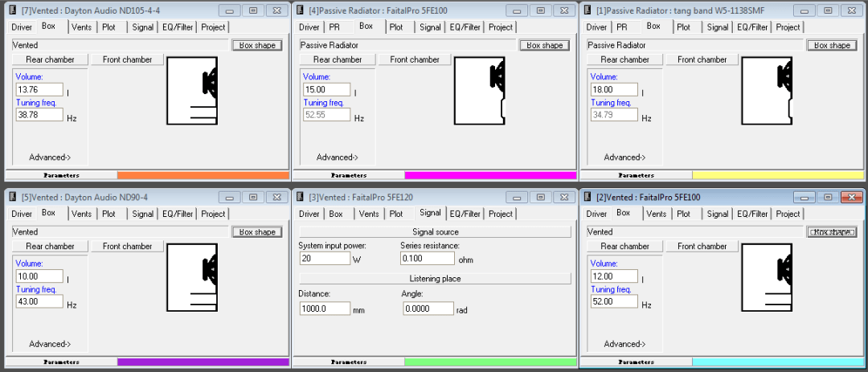
Task: Click title bar icon of Dayton ND105-4-4 window
Action: click(12, 10)
